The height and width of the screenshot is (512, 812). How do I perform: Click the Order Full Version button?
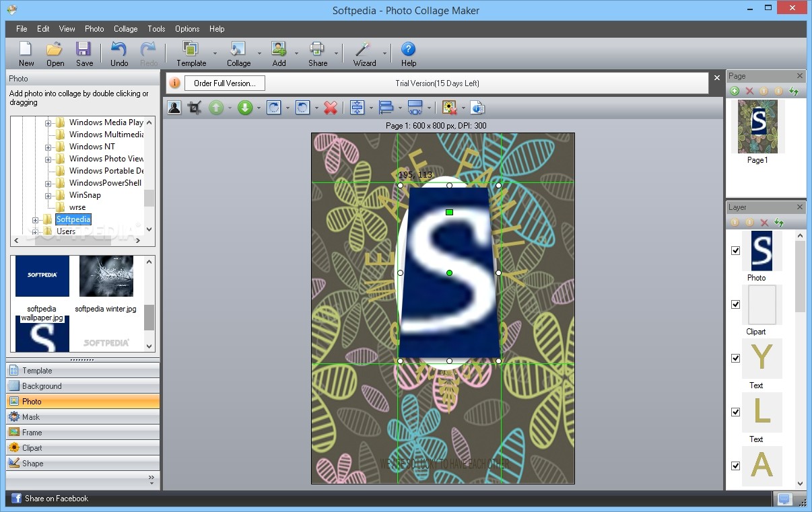coord(225,83)
